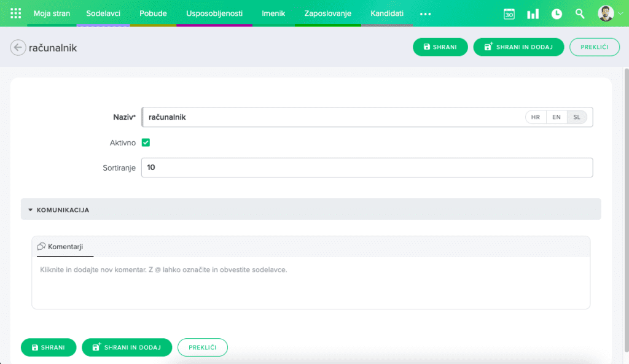
Task: Open the apps grid menu icon
Action: pos(16,14)
